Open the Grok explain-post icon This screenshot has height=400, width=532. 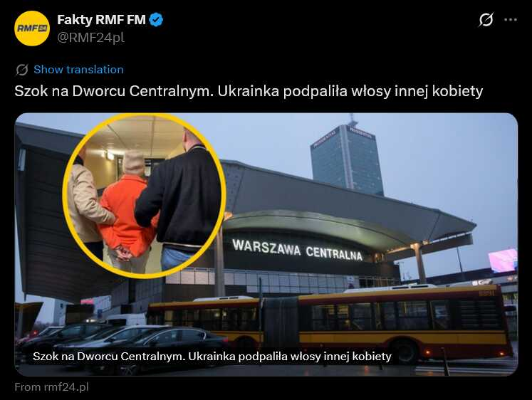(x=486, y=20)
